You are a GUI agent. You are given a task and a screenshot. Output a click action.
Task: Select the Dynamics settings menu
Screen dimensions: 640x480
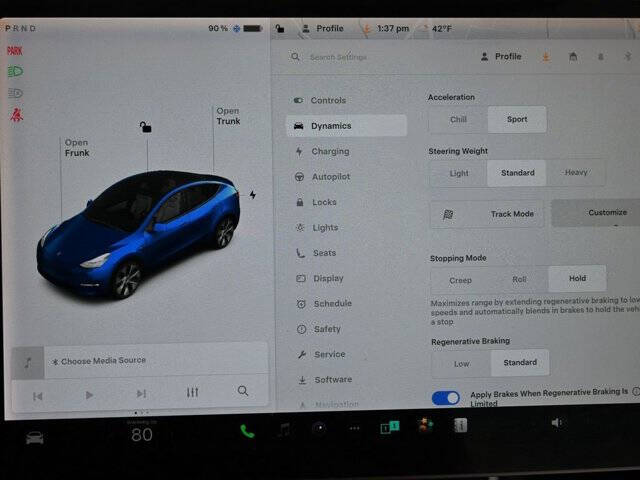click(346, 126)
